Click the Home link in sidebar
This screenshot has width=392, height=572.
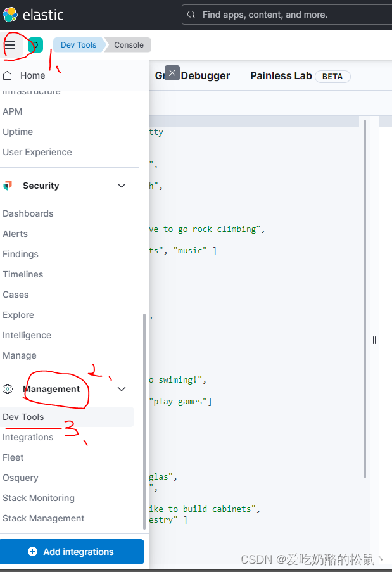[33, 75]
